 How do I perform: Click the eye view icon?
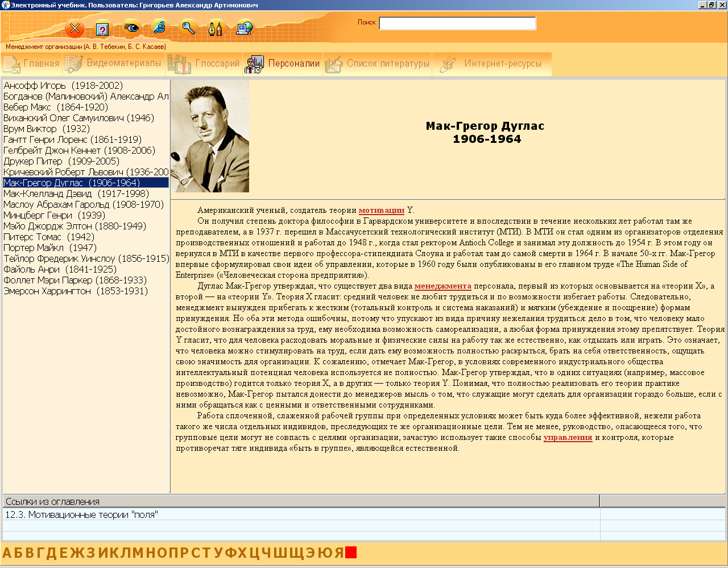pyautogui.click(x=131, y=28)
